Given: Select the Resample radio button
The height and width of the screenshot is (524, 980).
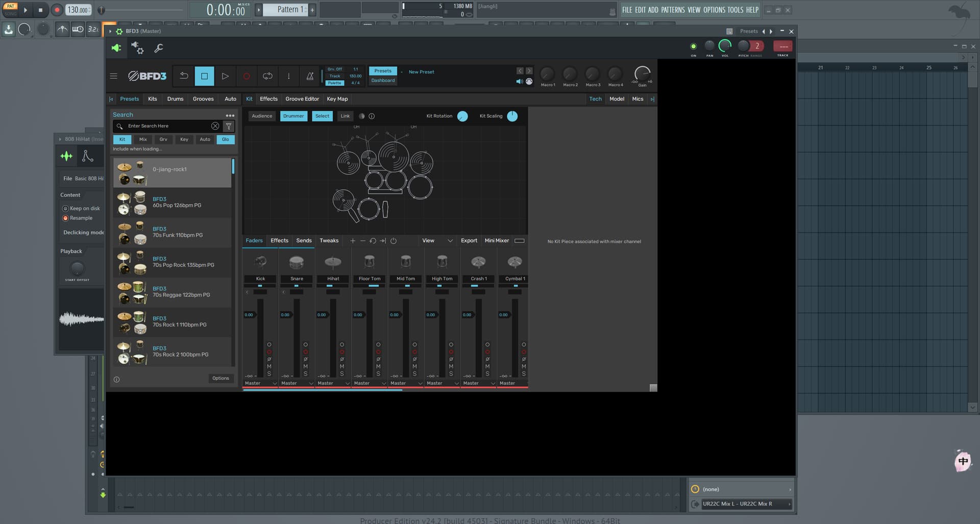Looking at the screenshot, I should pyautogui.click(x=65, y=218).
